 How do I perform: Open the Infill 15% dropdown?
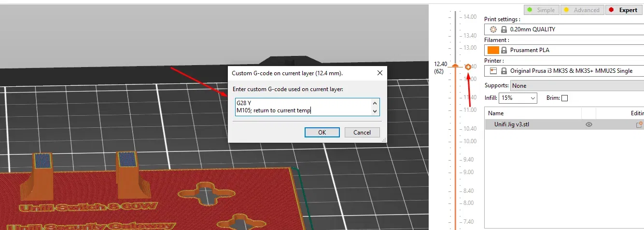pos(518,98)
